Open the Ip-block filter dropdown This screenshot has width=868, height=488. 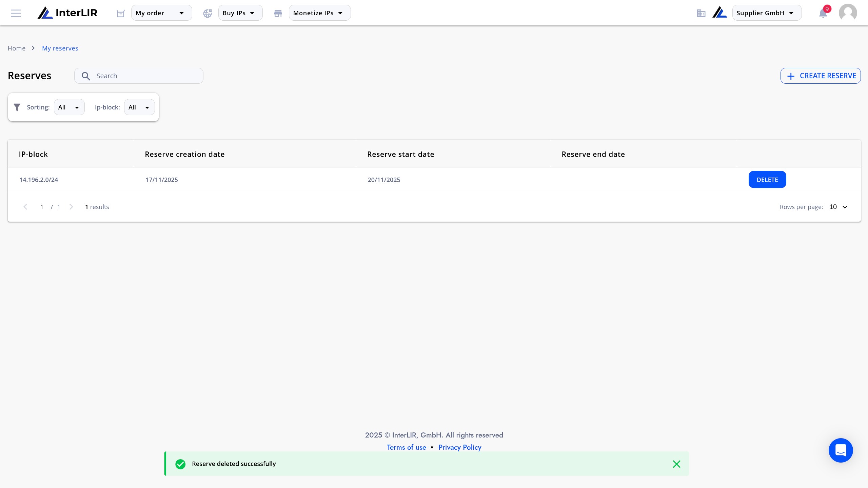(x=139, y=107)
